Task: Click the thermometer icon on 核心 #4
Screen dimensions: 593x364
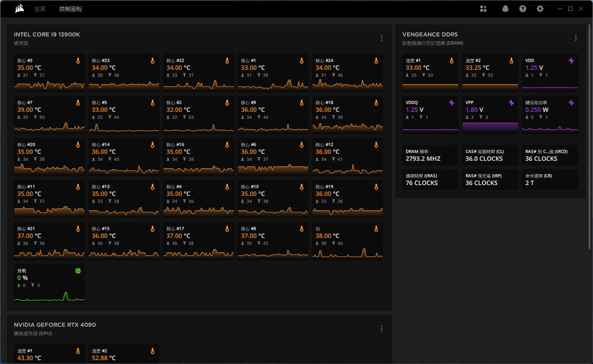Action: coord(227,187)
